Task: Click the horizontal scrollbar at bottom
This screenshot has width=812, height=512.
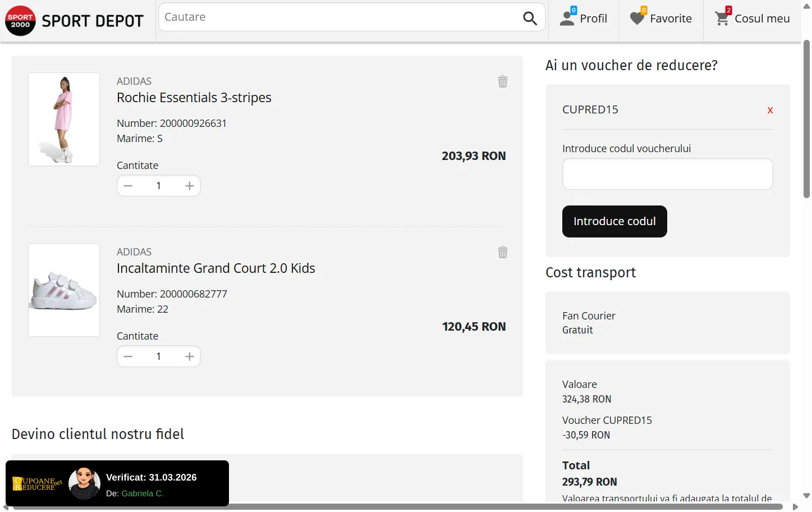Action: 397,507
